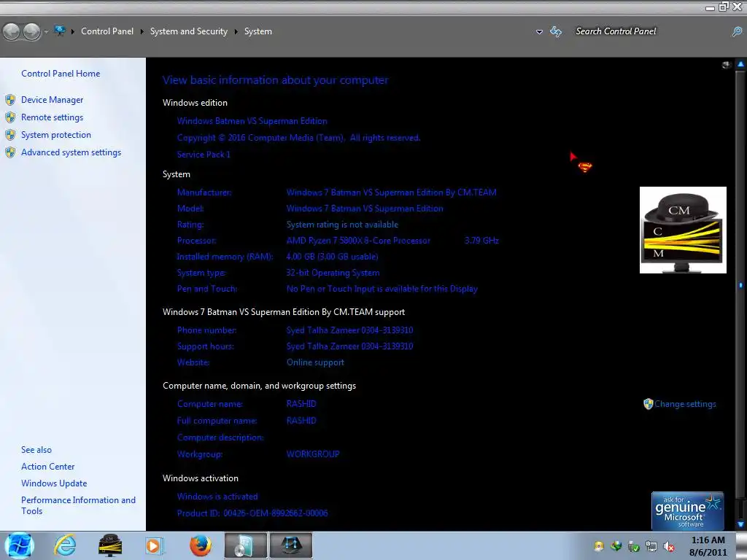Expand the arrow before Control Panel breadcrumb
The height and width of the screenshot is (560, 747).
[73, 31]
